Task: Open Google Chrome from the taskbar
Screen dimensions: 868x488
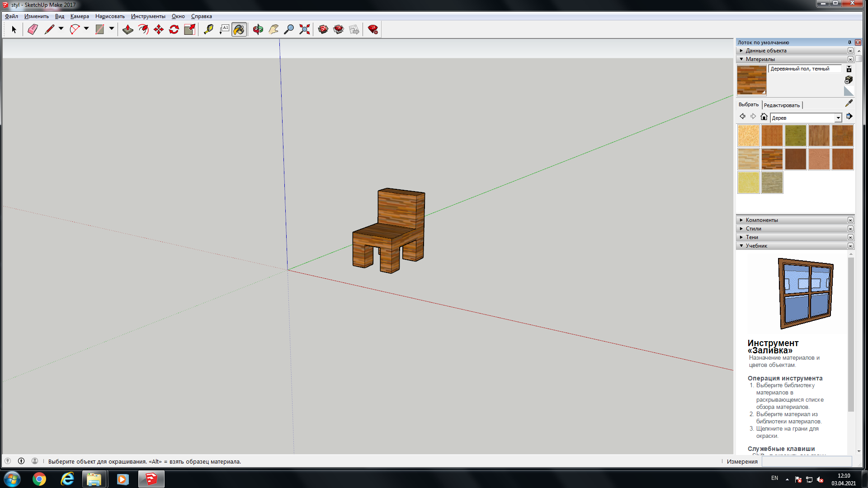Action: pyautogui.click(x=39, y=479)
